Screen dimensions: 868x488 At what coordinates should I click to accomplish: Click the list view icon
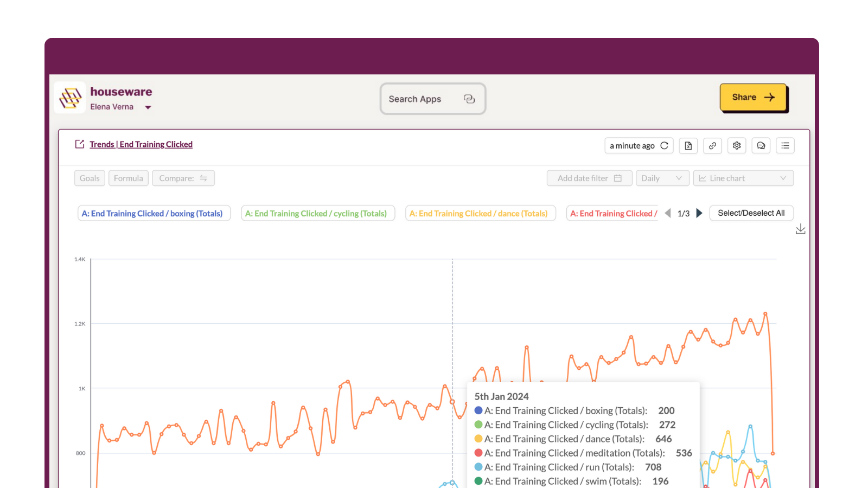coord(785,146)
